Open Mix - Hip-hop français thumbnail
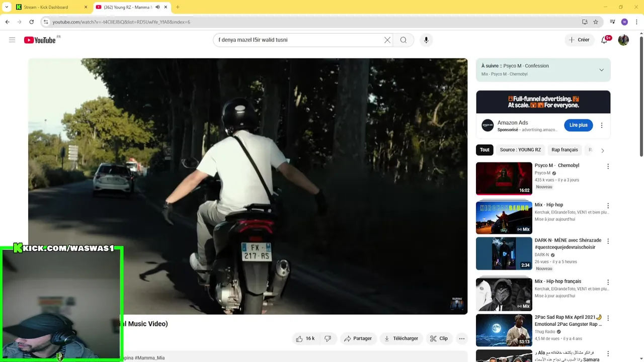644x362 pixels. point(504,294)
